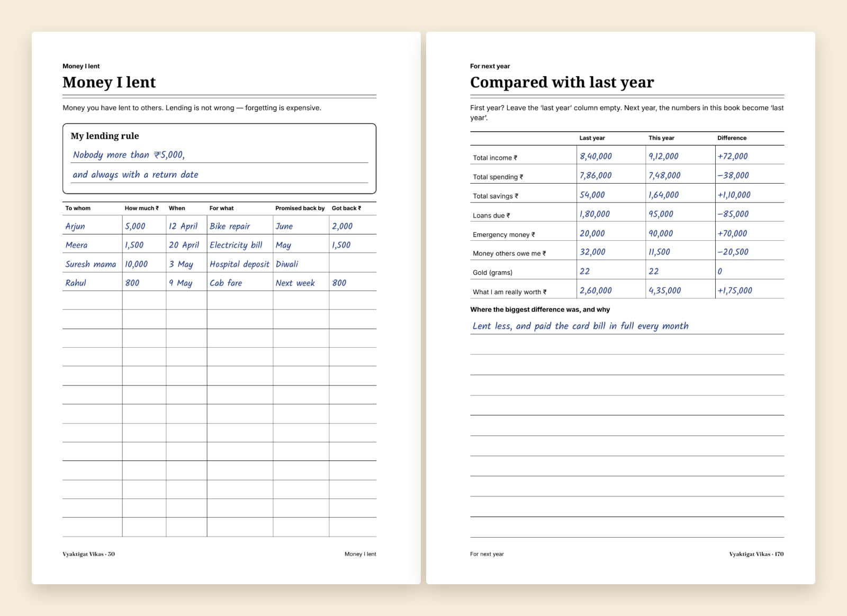Screen dimensions: 847x616
Task: Click the 'Promised back by' column header
Action: pyautogui.click(x=300, y=208)
